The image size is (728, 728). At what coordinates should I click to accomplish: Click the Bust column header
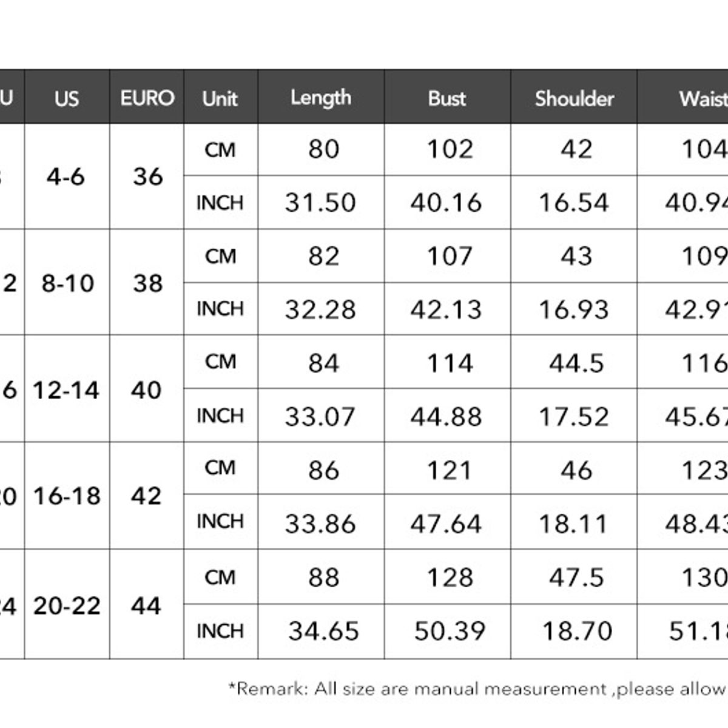[447, 97]
